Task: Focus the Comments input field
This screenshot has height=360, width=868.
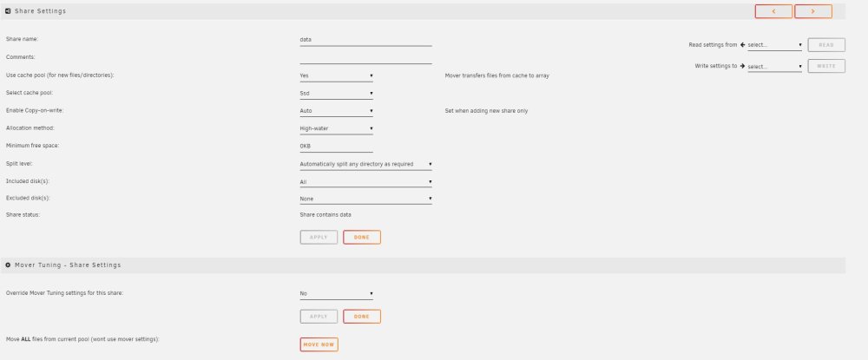Action: [x=365, y=57]
